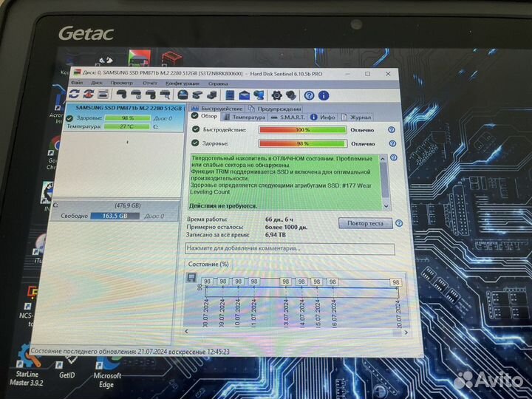Click the comment field Нажмите для добавления комментария

click(x=290, y=248)
